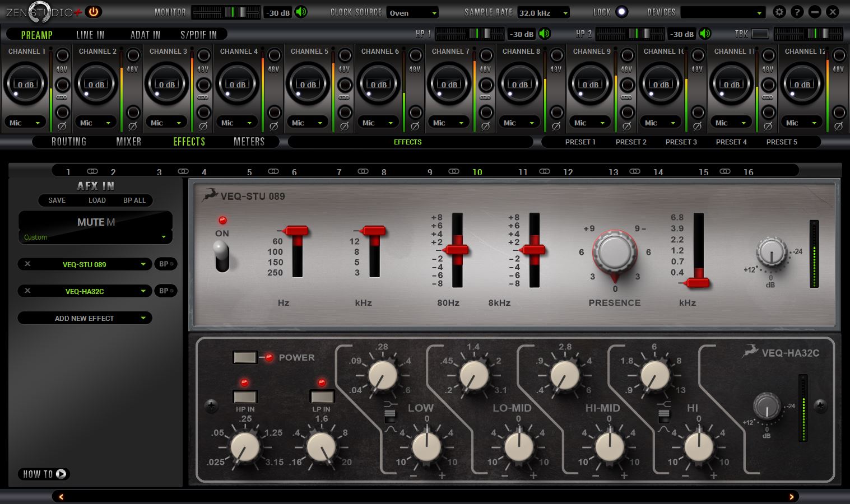Open Channel 1 Mic input type dropdown
The height and width of the screenshot is (504, 850).
click(25, 123)
